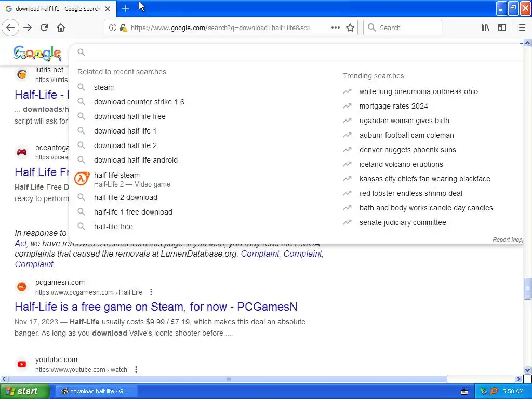Click the Half-Life 2 lambda icon
The image size is (532, 399).
[82, 179]
